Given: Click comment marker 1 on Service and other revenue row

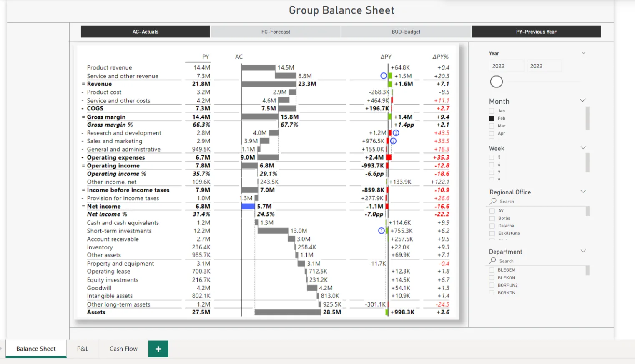Looking at the screenshot, I should coord(384,76).
